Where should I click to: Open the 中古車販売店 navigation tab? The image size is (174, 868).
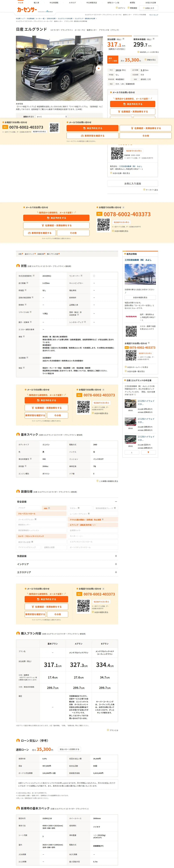pos(91,3)
